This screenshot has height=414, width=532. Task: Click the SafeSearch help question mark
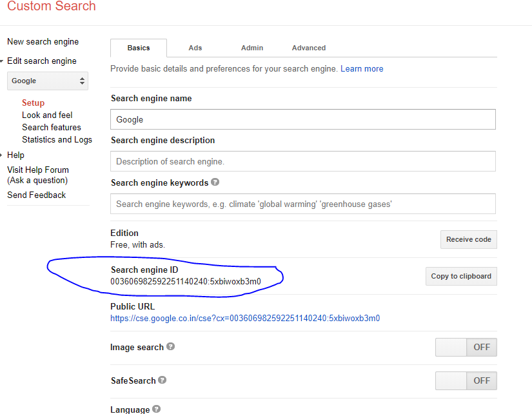tap(161, 380)
